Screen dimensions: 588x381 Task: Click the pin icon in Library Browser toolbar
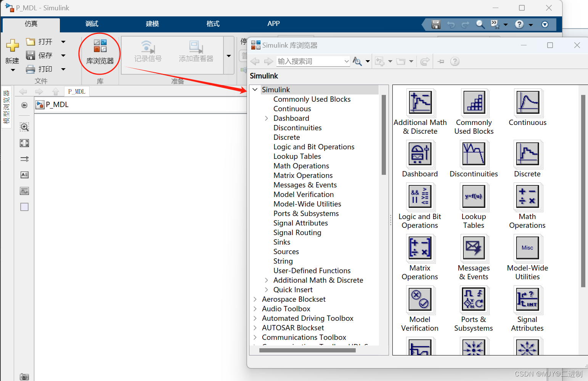(441, 61)
